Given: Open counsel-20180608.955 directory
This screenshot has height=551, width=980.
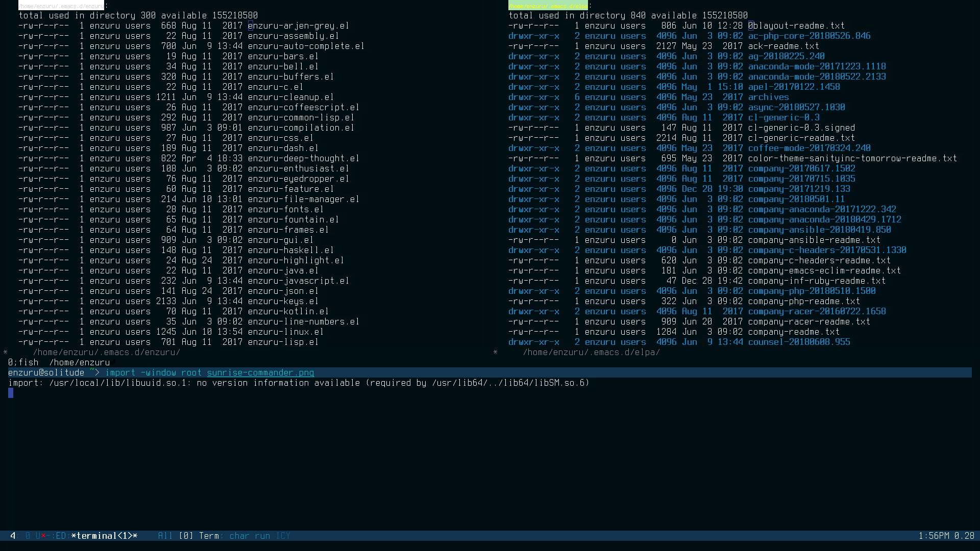Looking at the screenshot, I should pyautogui.click(x=799, y=342).
